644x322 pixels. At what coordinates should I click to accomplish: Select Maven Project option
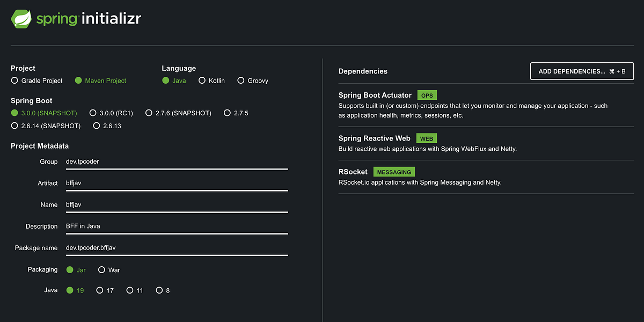pyautogui.click(x=79, y=80)
